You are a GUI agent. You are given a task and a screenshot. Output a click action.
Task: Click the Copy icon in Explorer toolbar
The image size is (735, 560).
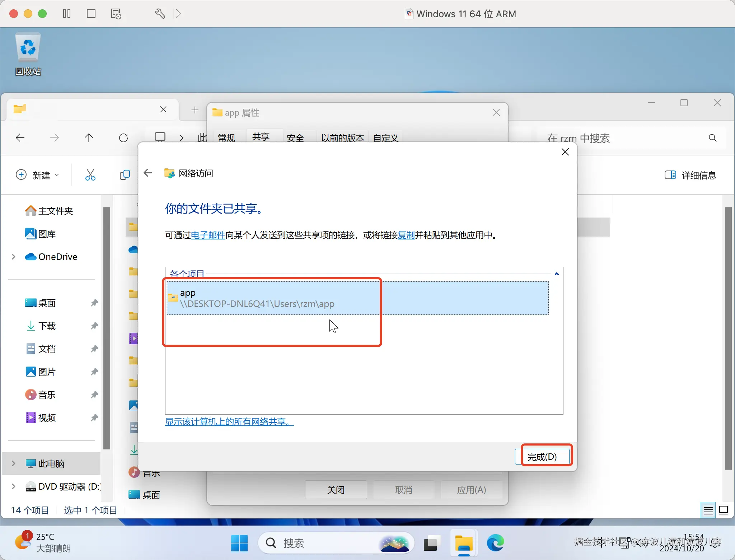click(124, 175)
